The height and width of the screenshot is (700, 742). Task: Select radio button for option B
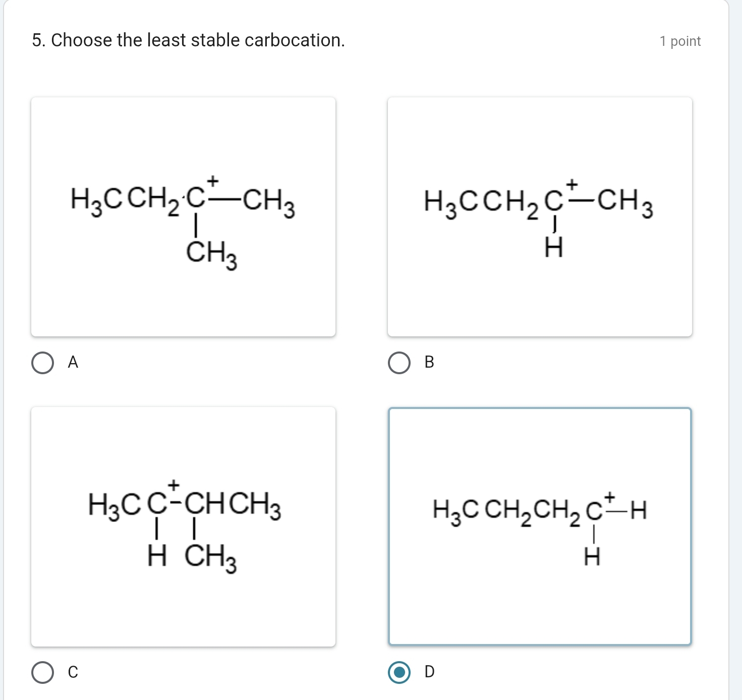coord(399,363)
